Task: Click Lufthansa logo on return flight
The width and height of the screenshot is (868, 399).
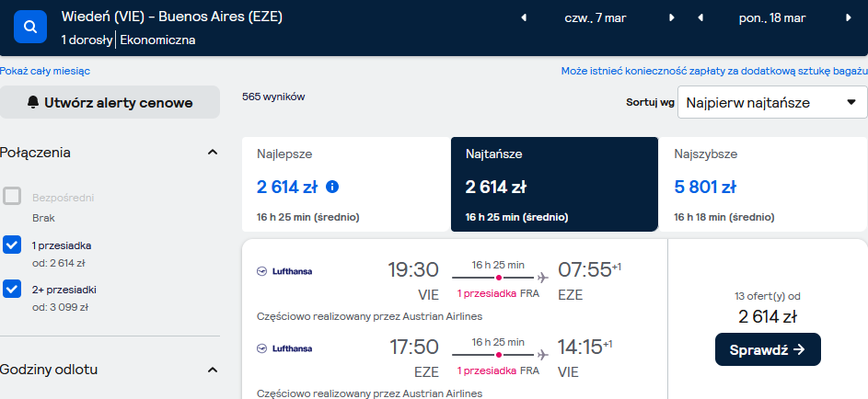Action: (x=284, y=348)
